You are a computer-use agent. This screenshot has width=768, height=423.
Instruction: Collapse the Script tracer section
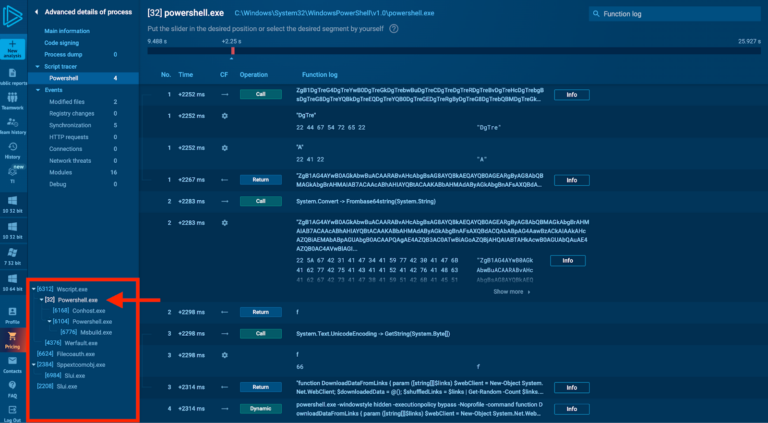click(37, 66)
